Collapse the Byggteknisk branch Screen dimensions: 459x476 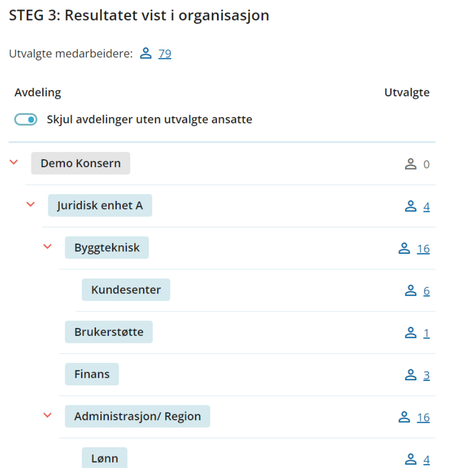tap(47, 247)
